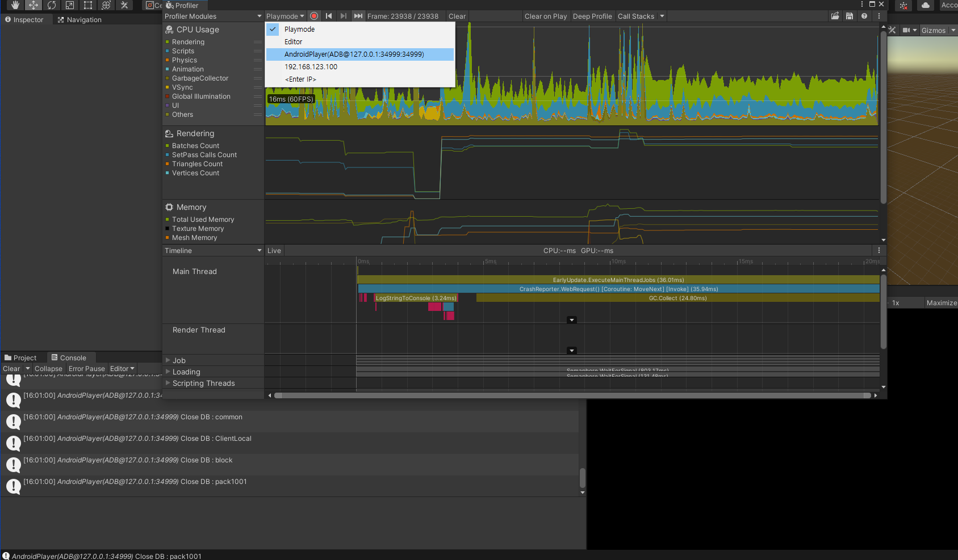Switch to the Navigation tab

(80, 20)
